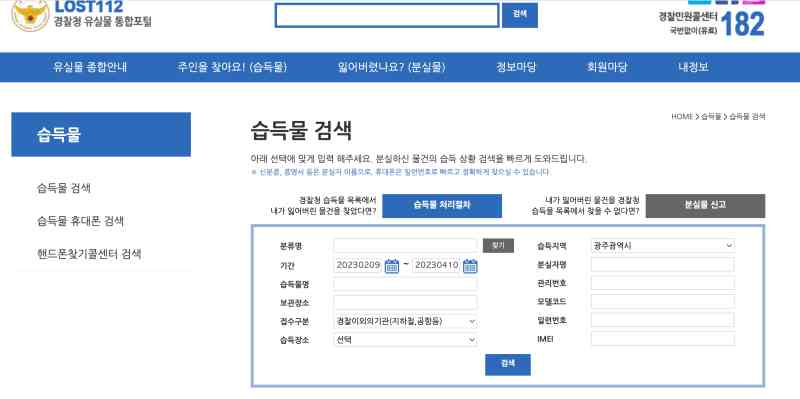800x399 pixels.
Task: Select 습득물 휴대폰 검색 in the sidebar
Action: click(x=81, y=221)
